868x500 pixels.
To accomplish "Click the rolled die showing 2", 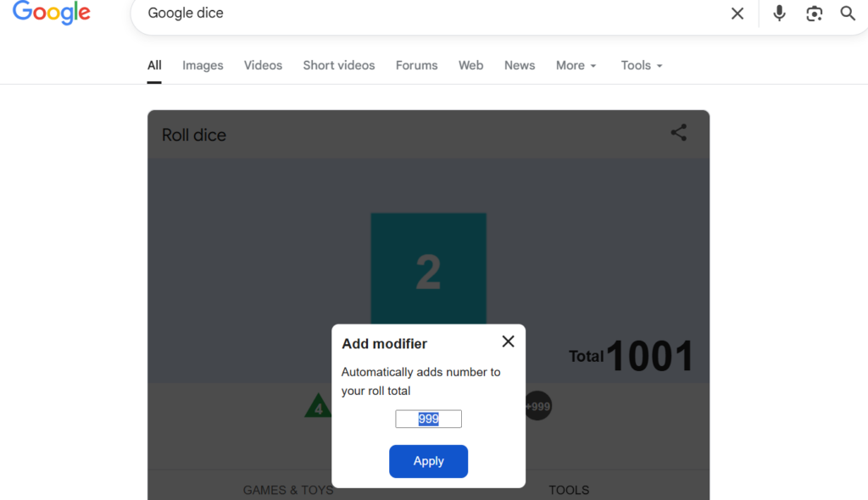I will pyautogui.click(x=428, y=271).
